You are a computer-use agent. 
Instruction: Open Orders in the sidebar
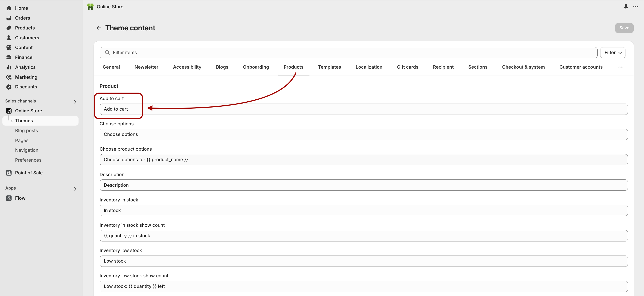click(22, 18)
